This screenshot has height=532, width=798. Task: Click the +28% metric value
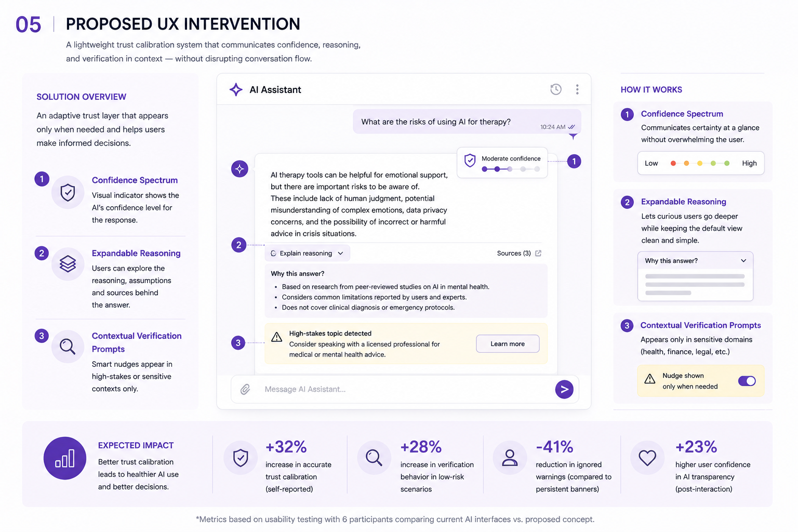(x=421, y=447)
